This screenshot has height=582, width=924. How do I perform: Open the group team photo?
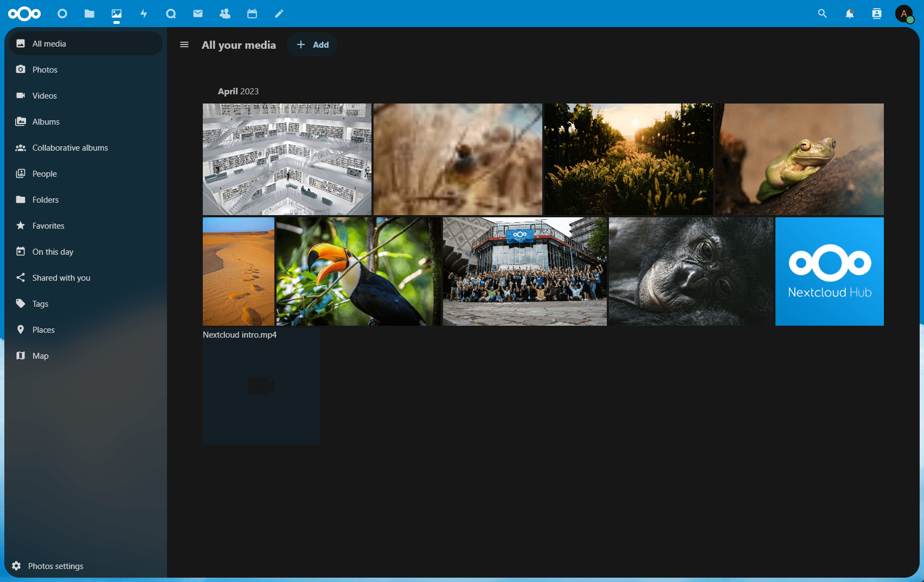(x=525, y=271)
